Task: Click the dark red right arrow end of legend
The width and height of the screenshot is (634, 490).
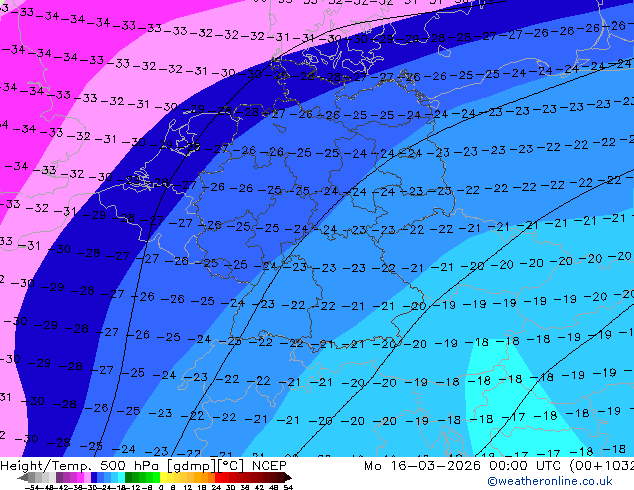Action: 288,477
